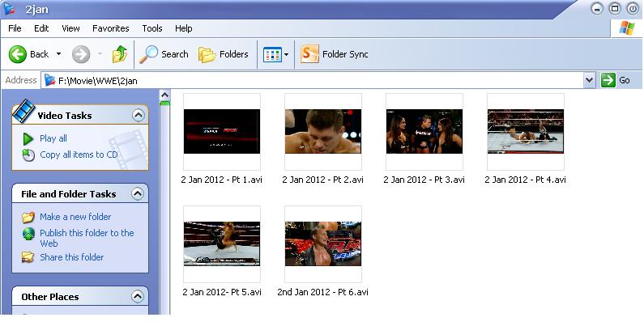Toggle the Folders pane

(x=224, y=54)
